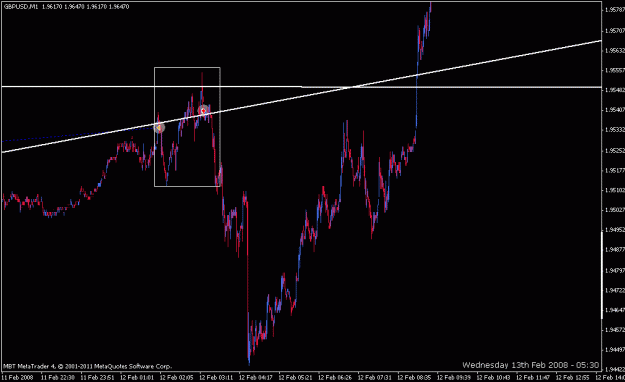
Task: Click the '12 Feb 12:55' time axis label
Action: (572, 377)
